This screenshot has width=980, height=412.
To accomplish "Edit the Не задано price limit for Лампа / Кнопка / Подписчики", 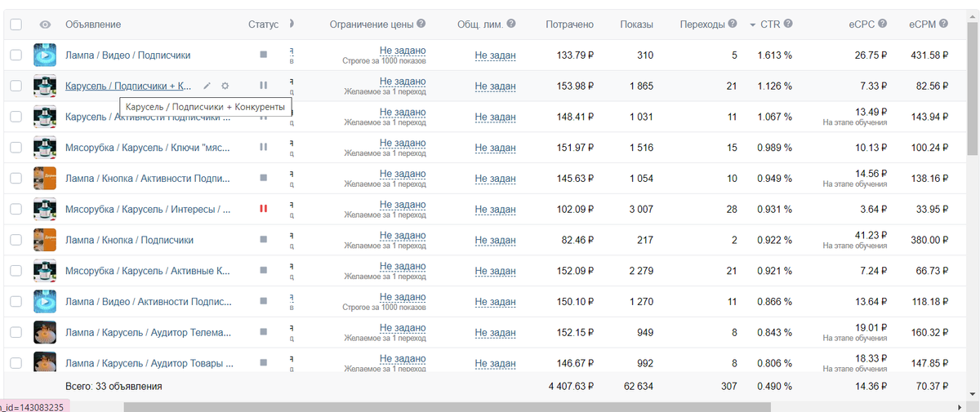I will tap(403, 236).
